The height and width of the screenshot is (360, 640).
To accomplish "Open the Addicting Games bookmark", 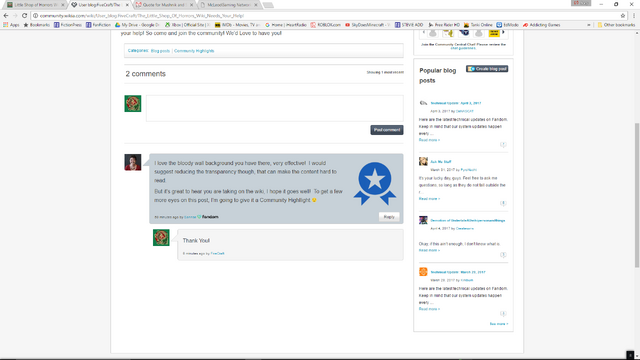I will pyautogui.click(x=542, y=25).
